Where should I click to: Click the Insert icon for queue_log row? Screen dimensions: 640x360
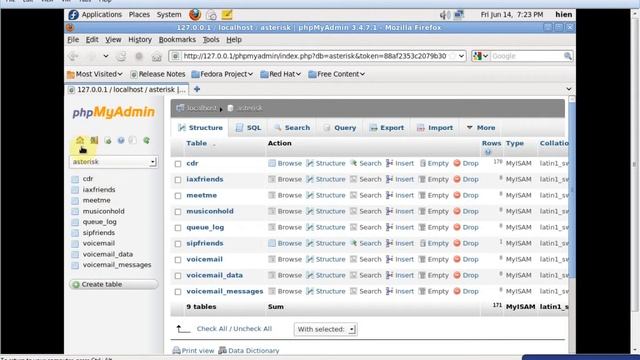pyautogui.click(x=390, y=227)
